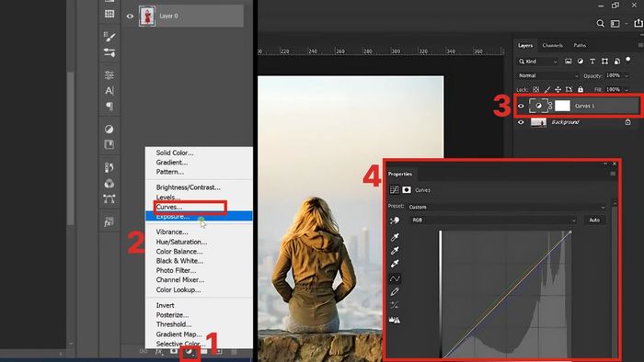Filter layers by pixel layers icon
Screen dimensions: 644x362
tap(568, 61)
